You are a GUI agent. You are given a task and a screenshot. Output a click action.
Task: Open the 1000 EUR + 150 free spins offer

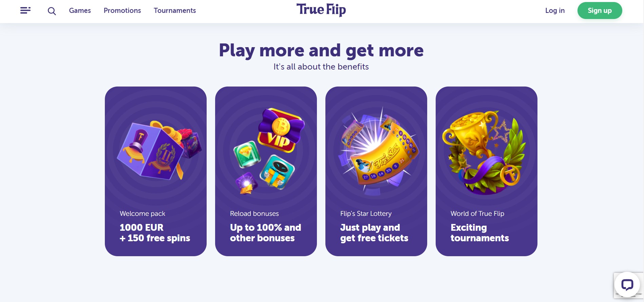click(155, 233)
